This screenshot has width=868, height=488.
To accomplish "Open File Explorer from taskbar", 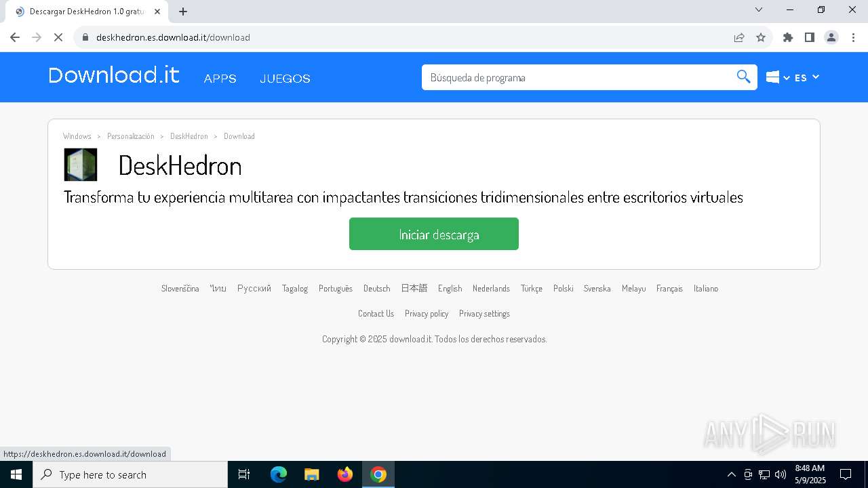I will [311, 474].
